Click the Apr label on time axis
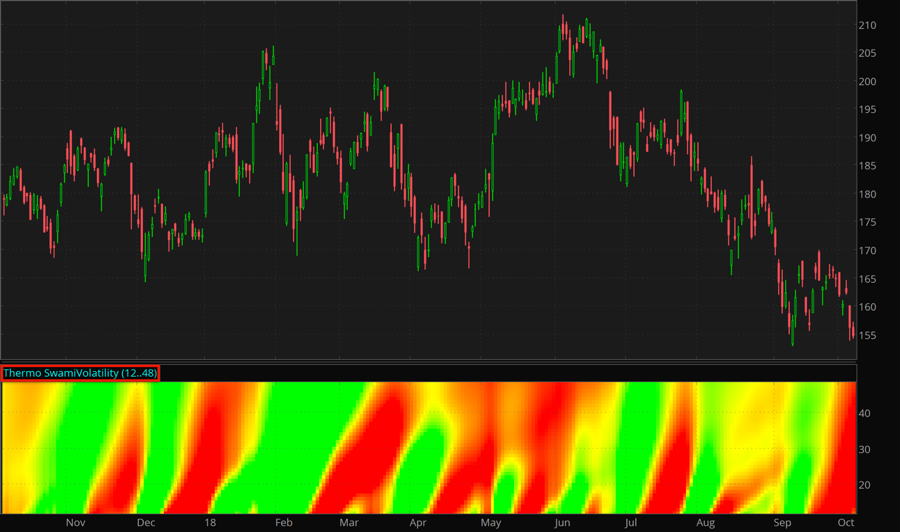Image resolution: width=900 pixels, height=532 pixels. tap(418, 522)
